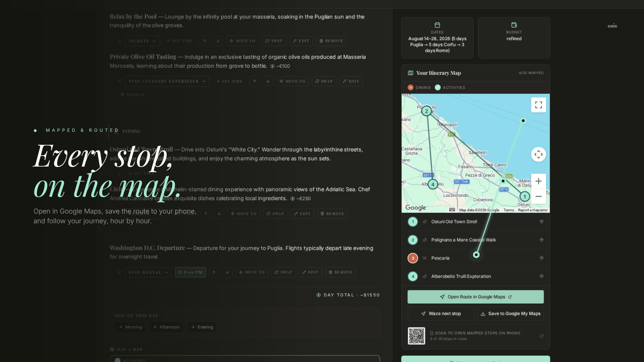The height and width of the screenshot is (362, 644).
Task: Open the Dates summary card
Action: point(437,38)
